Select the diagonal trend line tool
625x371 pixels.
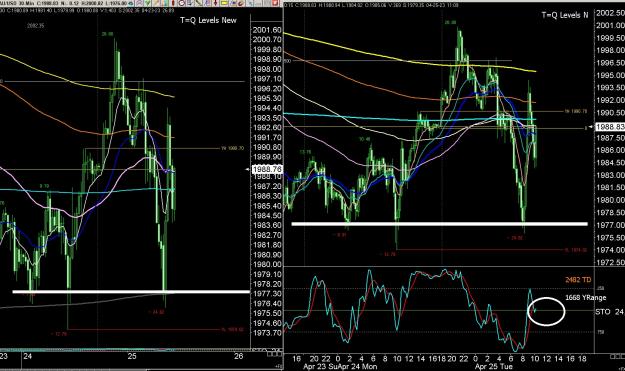pos(199,3)
